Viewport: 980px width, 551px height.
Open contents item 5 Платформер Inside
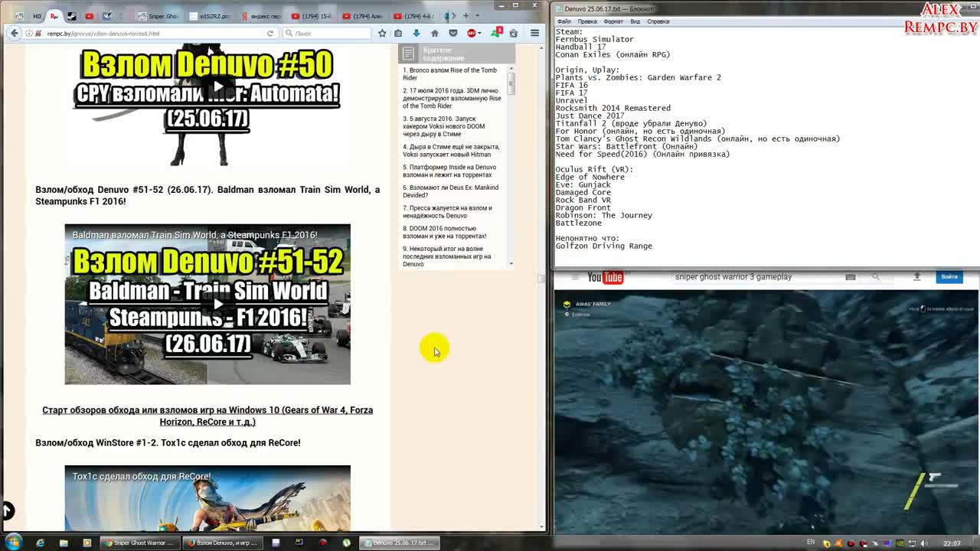pyautogui.click(x=451, y=171)
